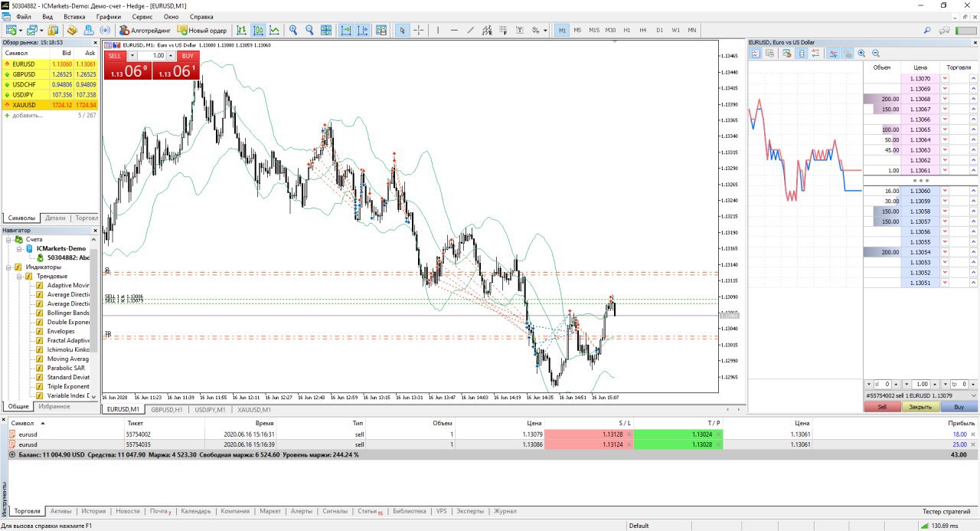Switch timeframe to H4
The image size is (980, 531).
point(643,31)
